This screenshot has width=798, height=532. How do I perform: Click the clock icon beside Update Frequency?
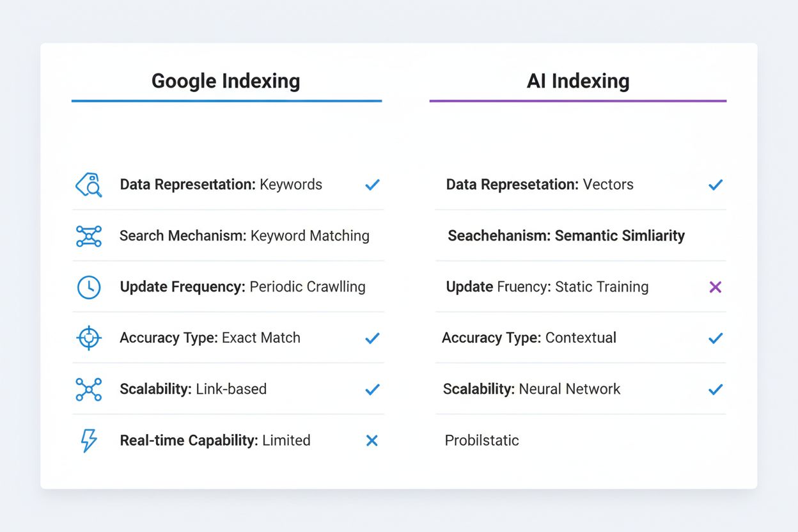[x=89, y=287]
